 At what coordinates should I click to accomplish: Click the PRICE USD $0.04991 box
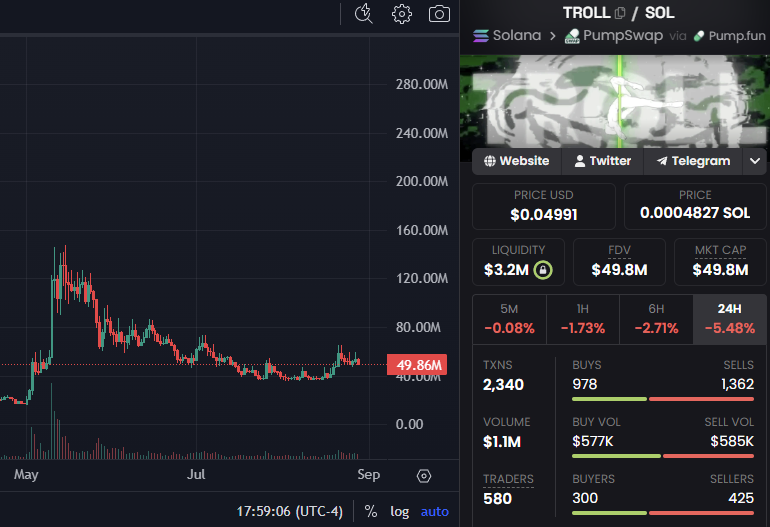tap(544, 206)
